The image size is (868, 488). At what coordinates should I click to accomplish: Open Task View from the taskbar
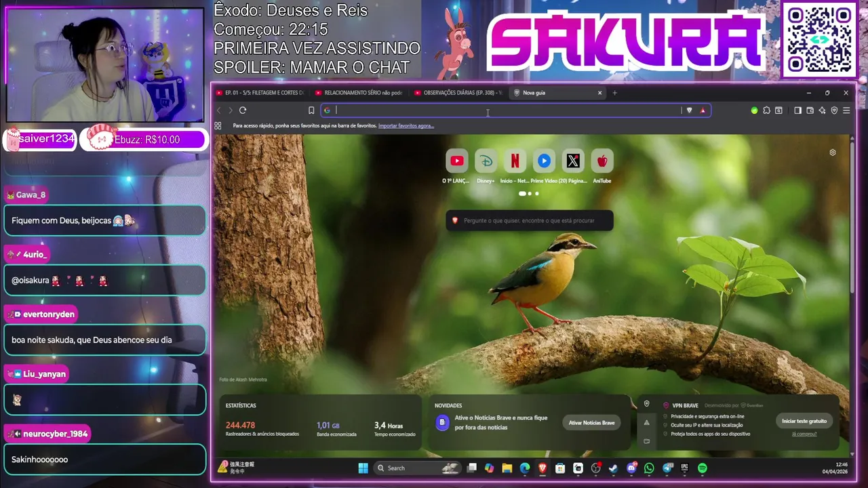471,468
